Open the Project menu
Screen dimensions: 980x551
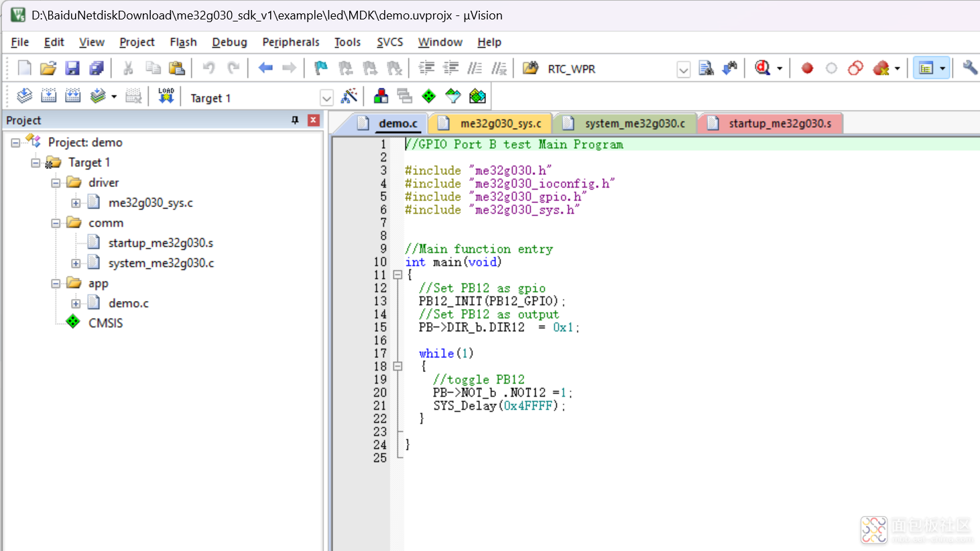(x=137, y=42)
